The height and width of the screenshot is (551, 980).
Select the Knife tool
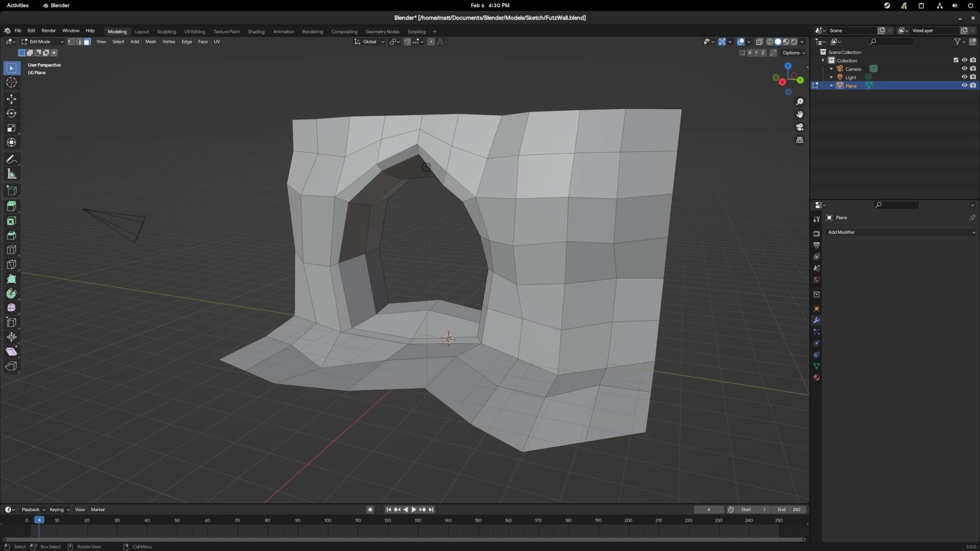point(12,264)
